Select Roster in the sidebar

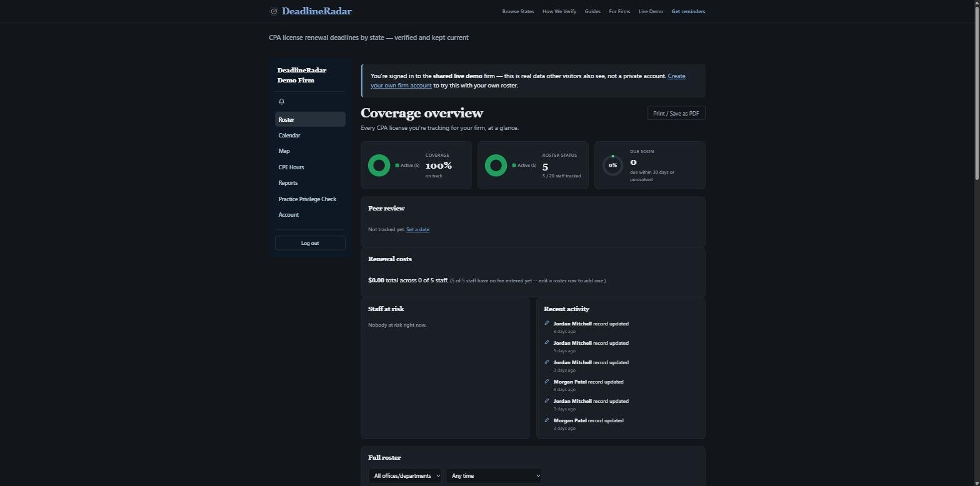tap(310, 119)
